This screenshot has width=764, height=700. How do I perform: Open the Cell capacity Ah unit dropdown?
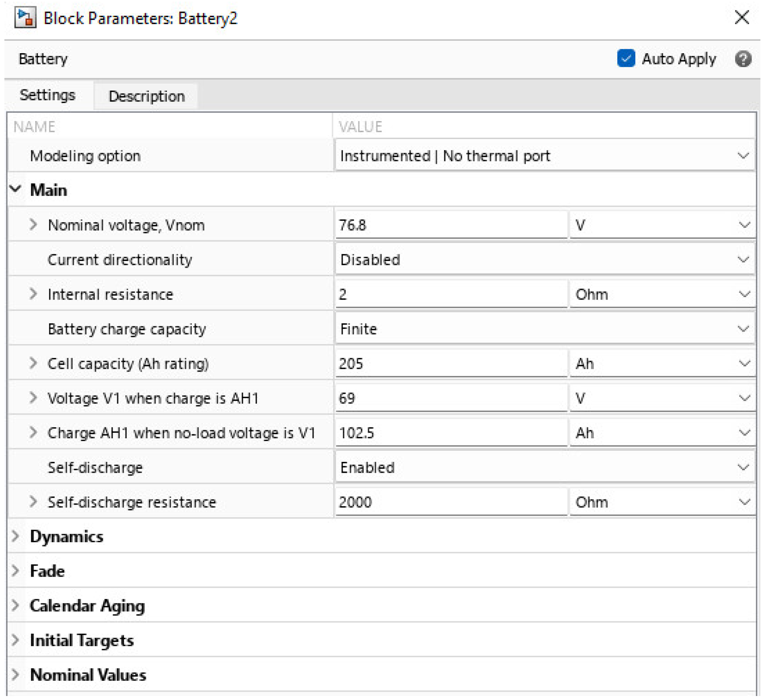[x=662, y=364]
